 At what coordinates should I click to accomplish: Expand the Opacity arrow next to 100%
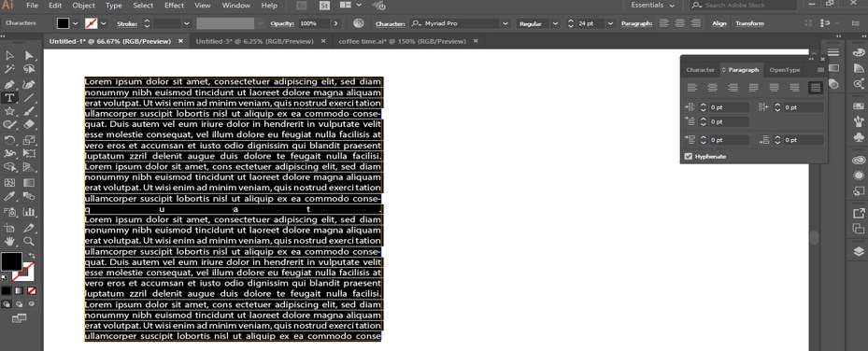(x=335, y=23)
